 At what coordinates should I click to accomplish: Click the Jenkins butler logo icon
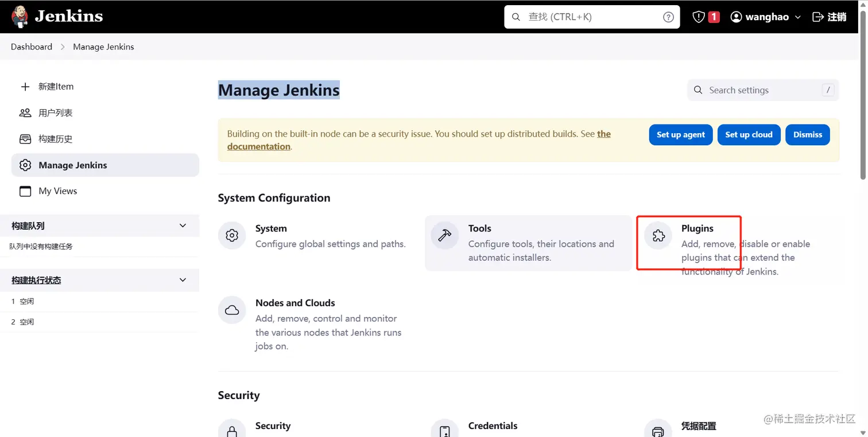point(20,17)
